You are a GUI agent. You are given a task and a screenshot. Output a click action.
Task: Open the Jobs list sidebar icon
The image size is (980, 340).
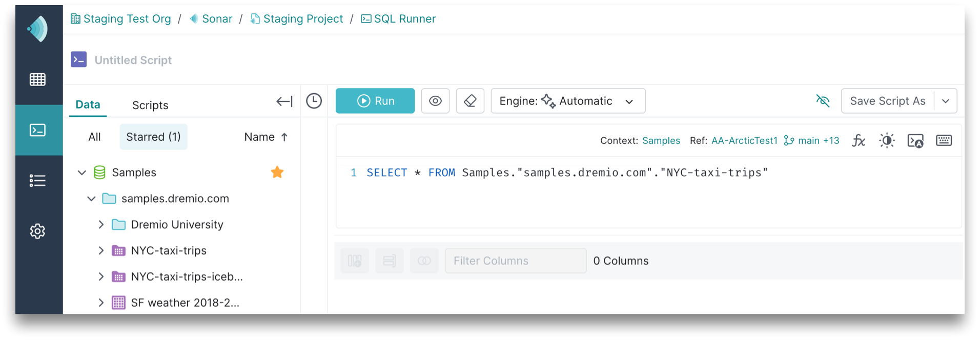click(x=37, y=181)
